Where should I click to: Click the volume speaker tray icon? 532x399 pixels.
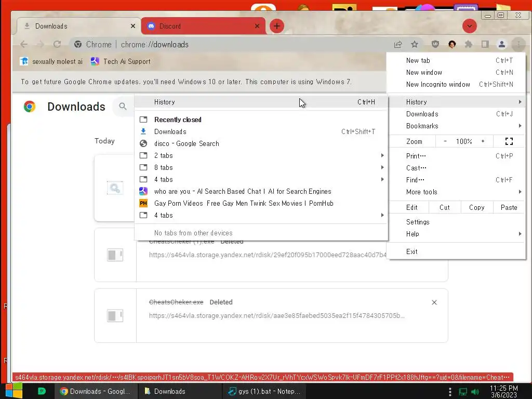pos(475,392)
